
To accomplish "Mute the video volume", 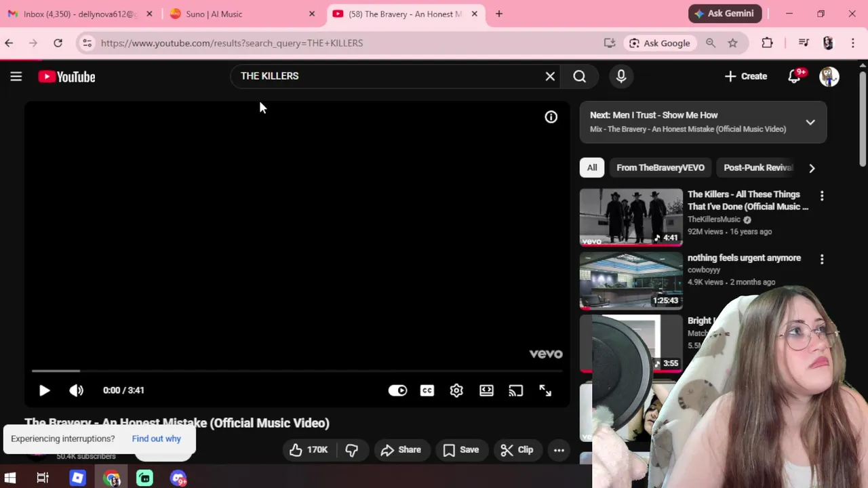I will 76,390.
